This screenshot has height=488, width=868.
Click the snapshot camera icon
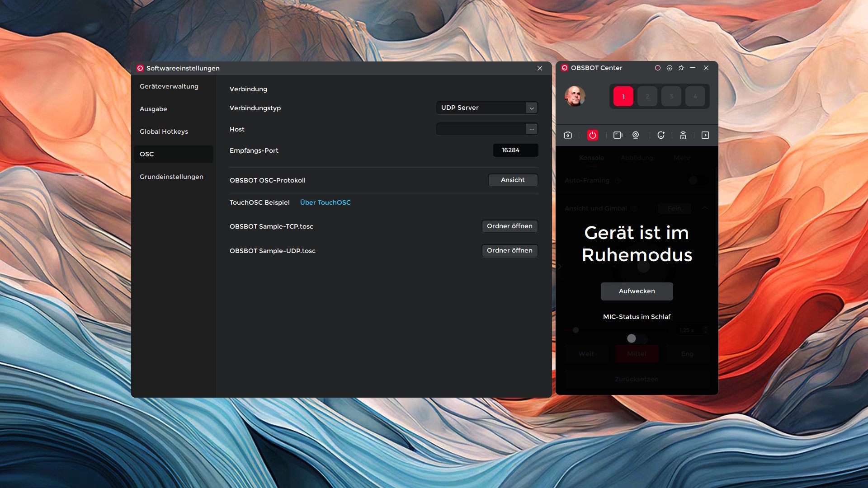click(x=568, y=135)
